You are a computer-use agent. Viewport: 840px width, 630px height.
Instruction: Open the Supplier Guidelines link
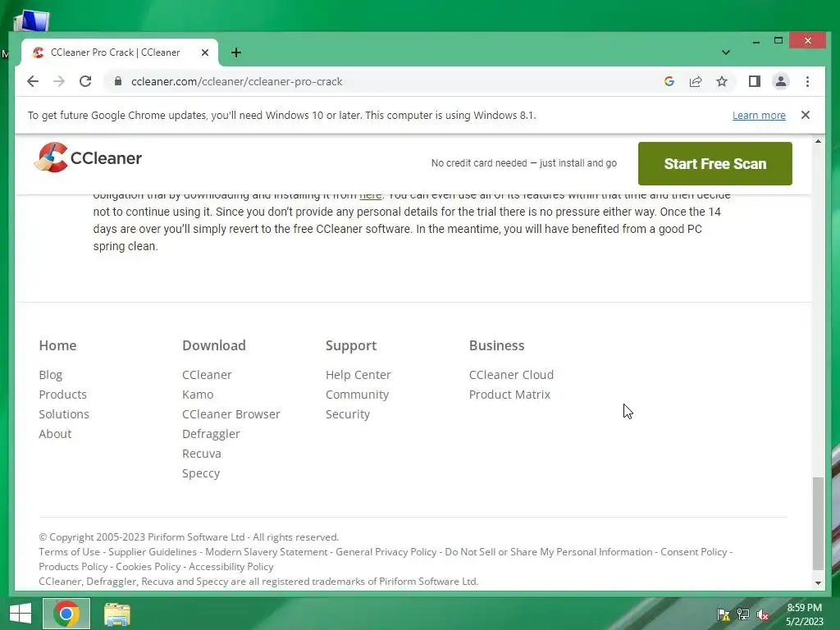[153, 552]
